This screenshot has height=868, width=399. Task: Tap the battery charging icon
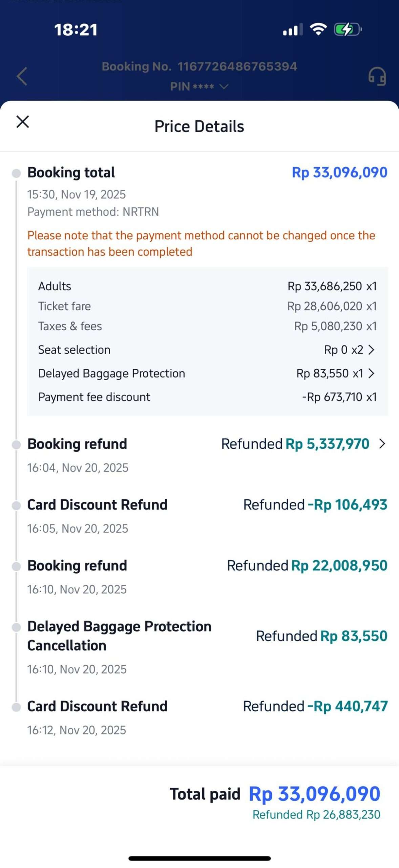tap(348, 29)
